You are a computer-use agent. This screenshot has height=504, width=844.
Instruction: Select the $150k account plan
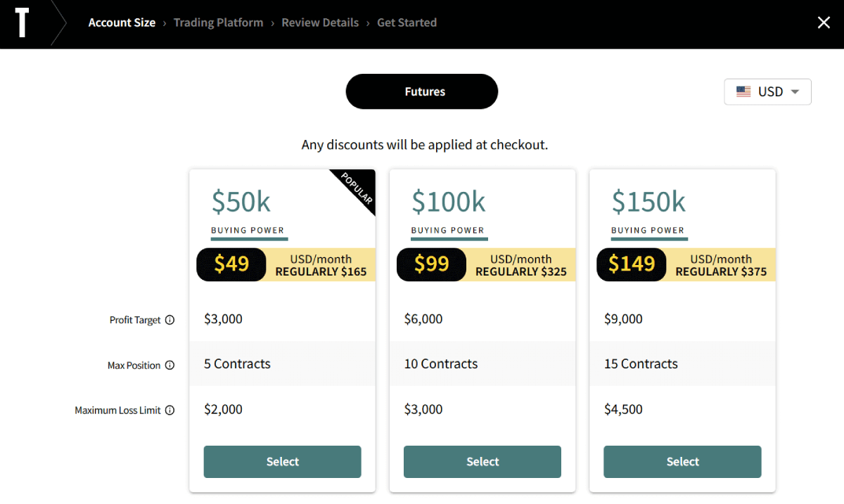click(682, 462)
